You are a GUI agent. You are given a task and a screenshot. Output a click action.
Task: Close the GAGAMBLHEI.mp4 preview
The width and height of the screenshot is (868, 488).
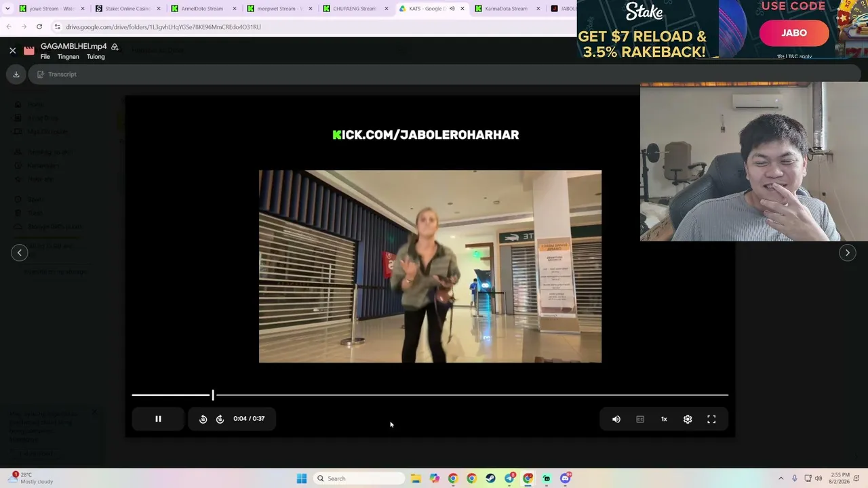pyautogui.click(x=12, y=50)
